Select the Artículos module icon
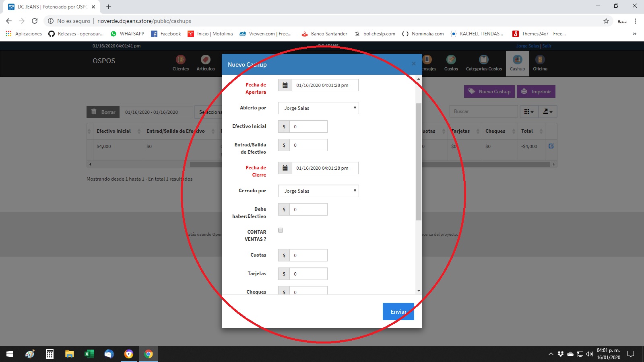This screenshot has width=644, height=362. point(206,62)
